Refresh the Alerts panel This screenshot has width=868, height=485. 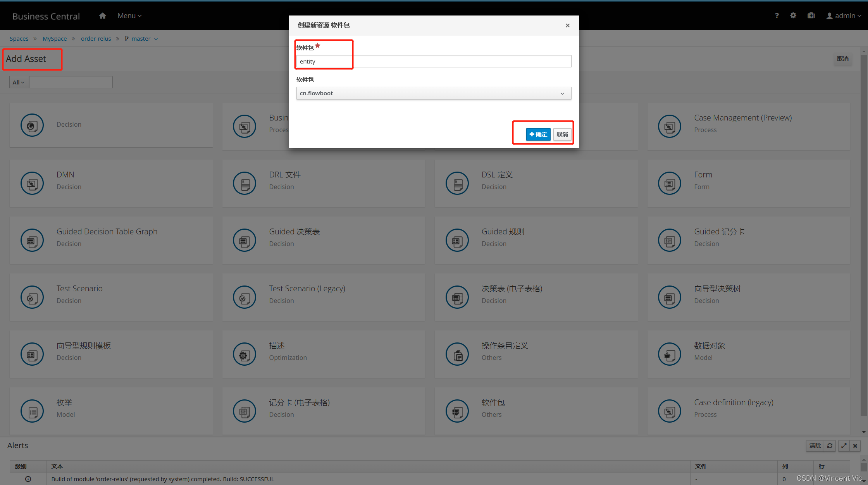point(830,445)
